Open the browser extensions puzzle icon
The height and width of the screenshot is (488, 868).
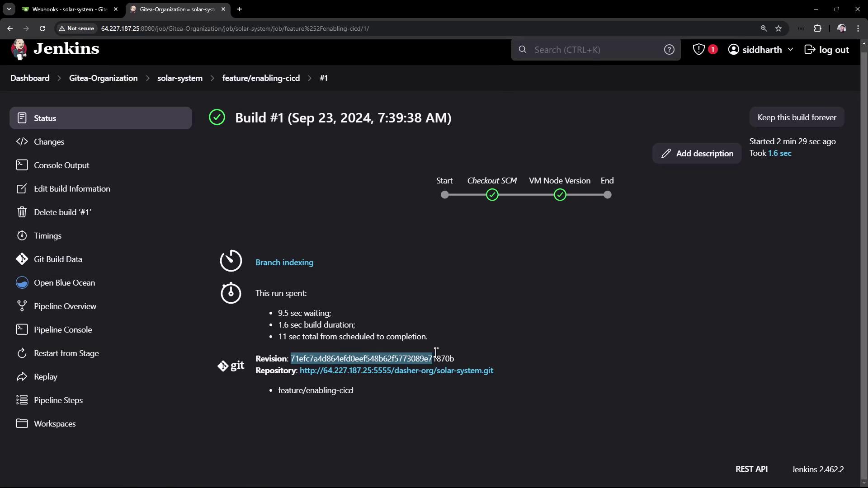point(817,28)
